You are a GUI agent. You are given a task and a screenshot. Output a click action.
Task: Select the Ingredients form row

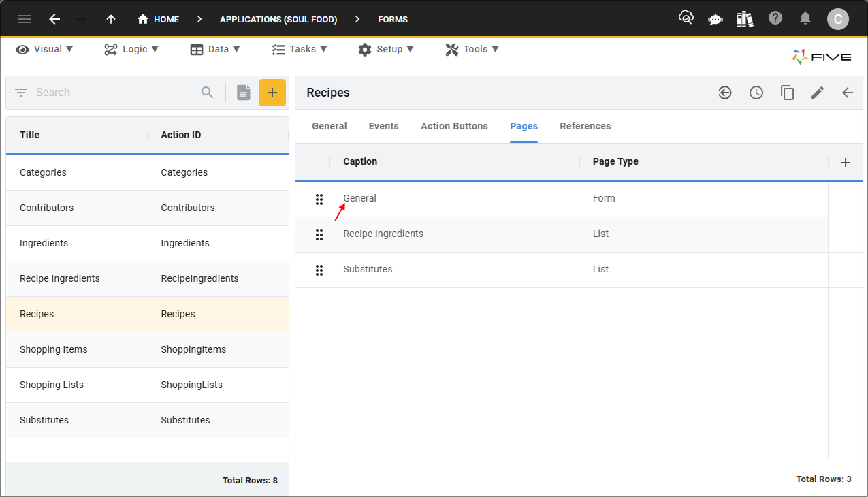pos(147,243)
